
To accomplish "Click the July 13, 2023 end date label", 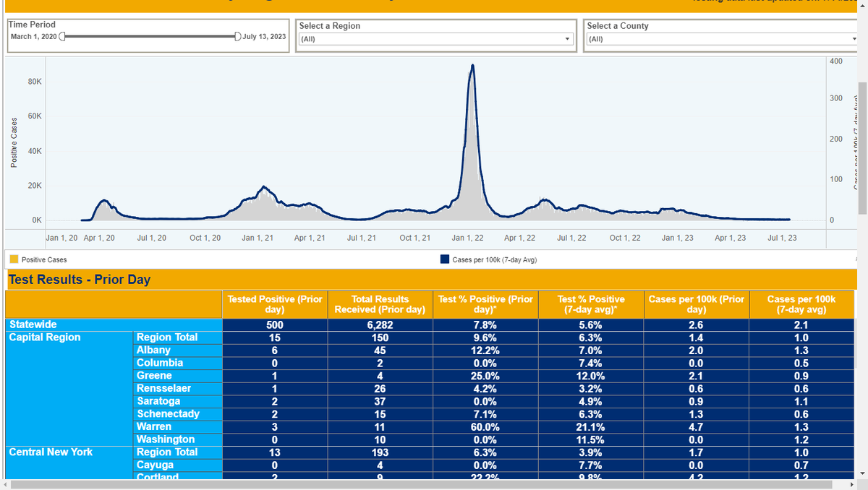I will 264,36.
